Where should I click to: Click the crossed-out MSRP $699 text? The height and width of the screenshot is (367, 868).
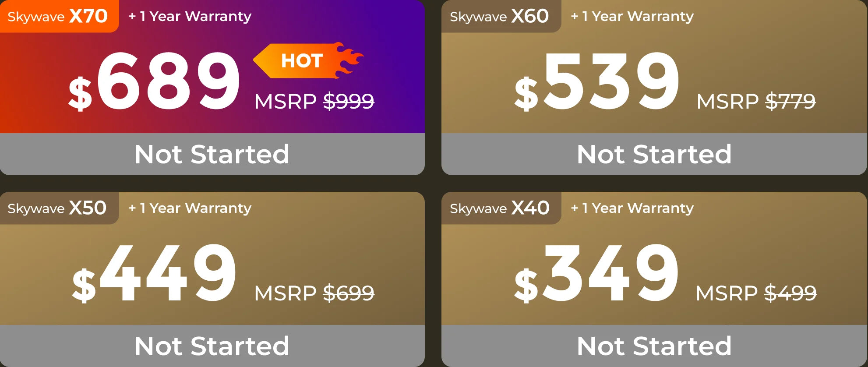pyautogui.click(x=314, y=293)
